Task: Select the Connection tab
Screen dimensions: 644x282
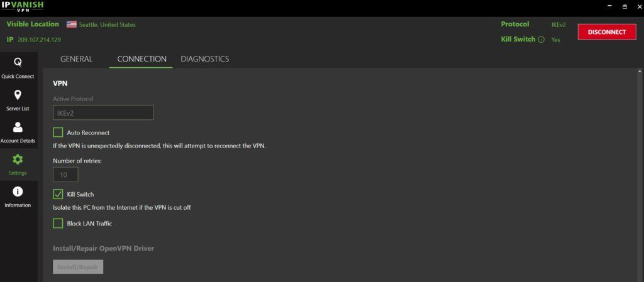Action: coord(142,59)
